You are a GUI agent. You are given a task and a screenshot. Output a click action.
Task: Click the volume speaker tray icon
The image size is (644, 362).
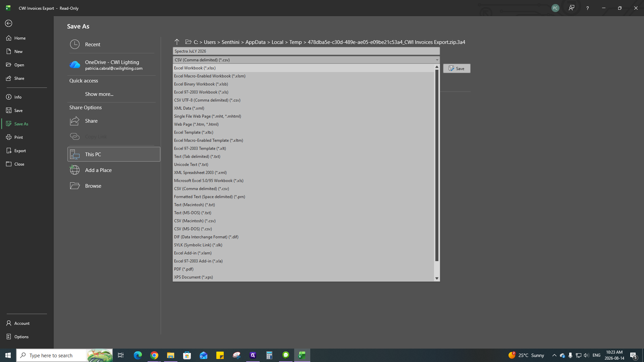coord(586,355)
